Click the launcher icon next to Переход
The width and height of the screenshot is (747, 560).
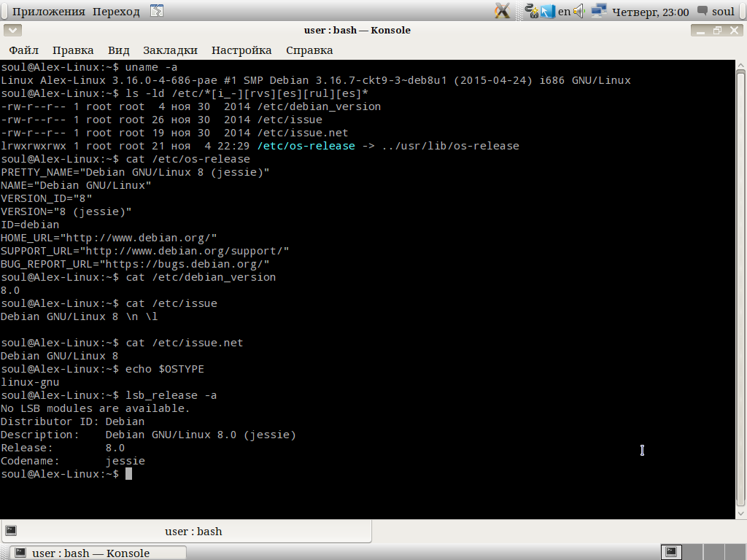(x=157, y=11)
